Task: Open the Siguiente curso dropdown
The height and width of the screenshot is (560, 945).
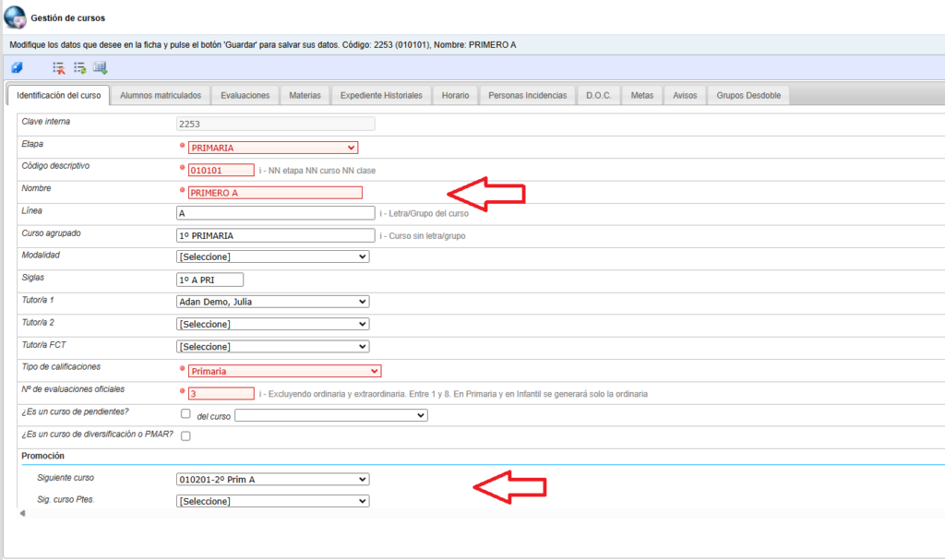Action: [x=272, y=479]
